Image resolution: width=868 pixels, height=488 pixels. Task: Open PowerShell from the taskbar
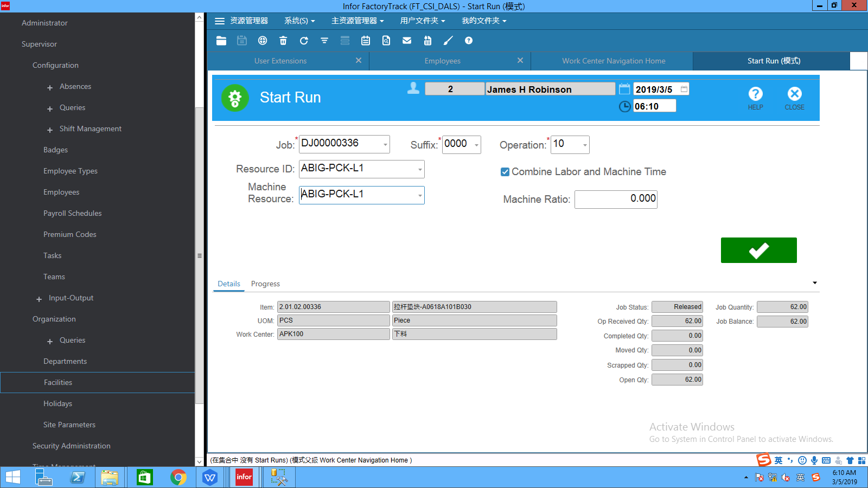(78, 477)
